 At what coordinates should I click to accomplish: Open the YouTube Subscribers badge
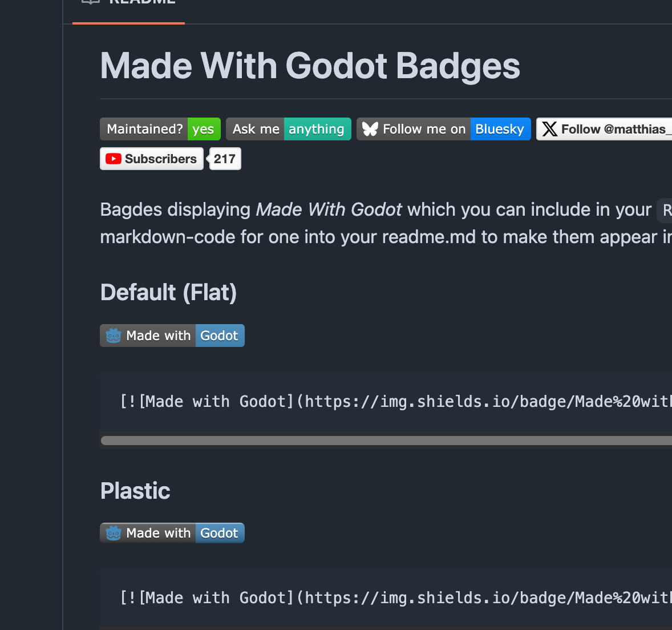pos(152,159)
